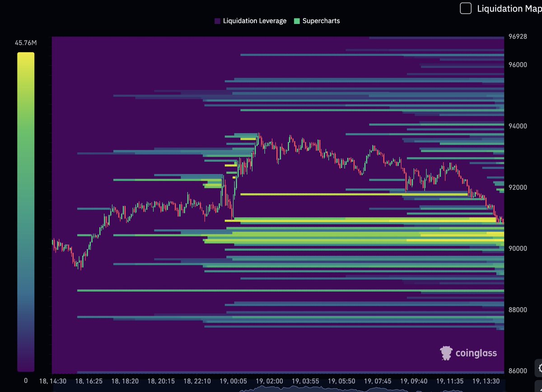Click the 86000 price axis label
Screen dimensions: 542x392
(x=518, y=371)
